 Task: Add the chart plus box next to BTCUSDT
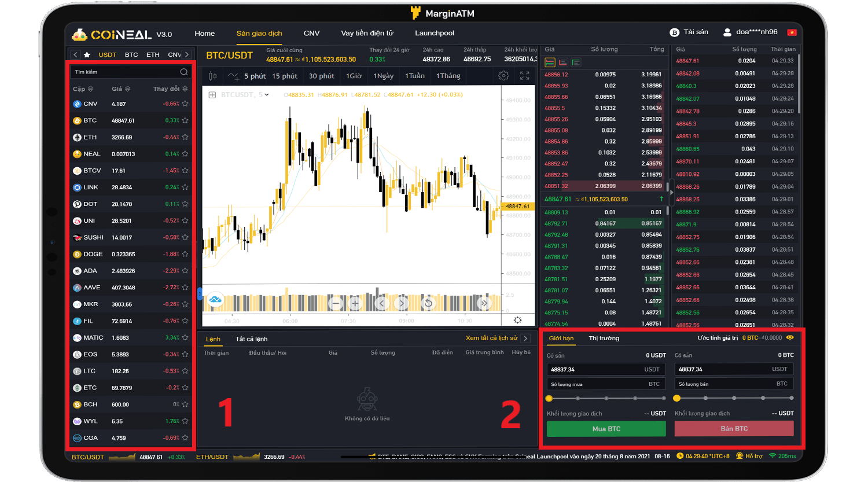[212, 94]
